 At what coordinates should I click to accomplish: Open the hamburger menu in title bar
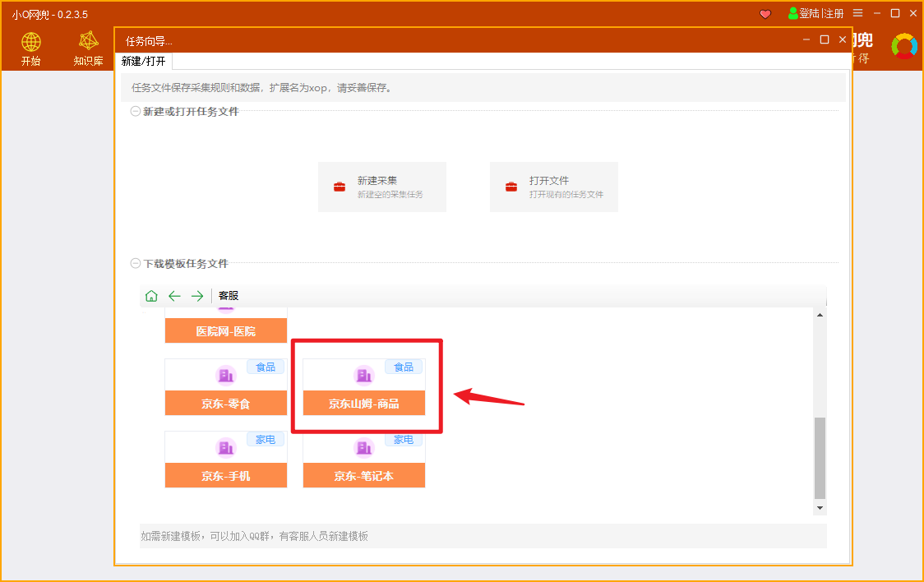[858, 13]
